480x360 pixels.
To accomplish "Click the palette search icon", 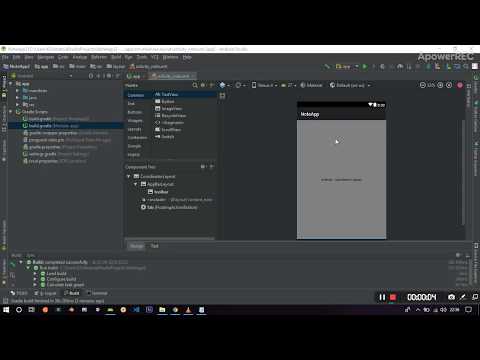I will (x=195, y=85).
